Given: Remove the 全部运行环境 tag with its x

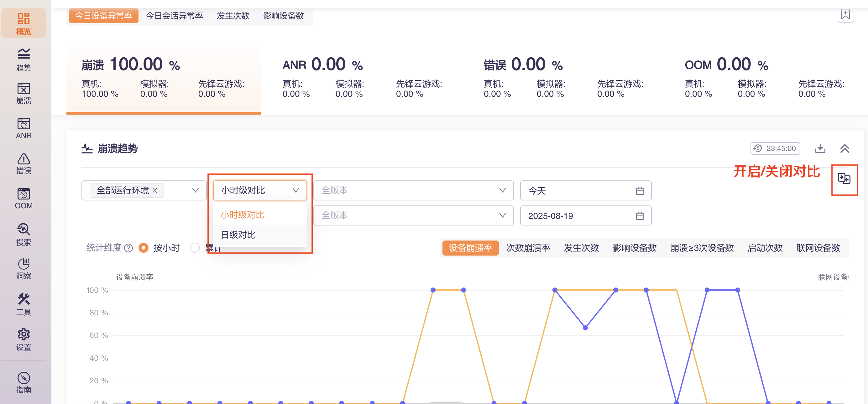Looking at the screenshot, I should pyautogui.click(x=155, y=190).
